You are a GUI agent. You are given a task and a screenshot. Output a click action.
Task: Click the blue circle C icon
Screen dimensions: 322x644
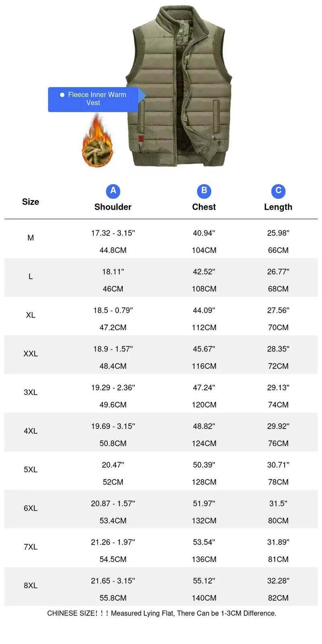[x=278, y=191]
